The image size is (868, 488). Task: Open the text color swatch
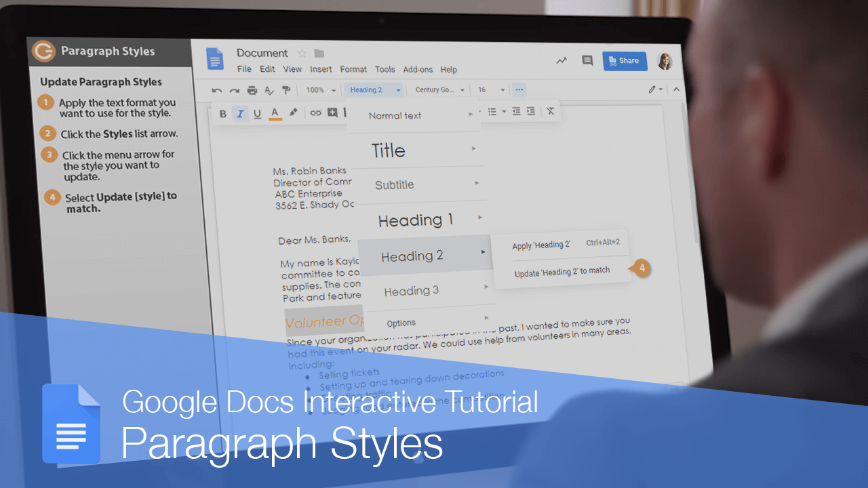[x=274, y=113]
